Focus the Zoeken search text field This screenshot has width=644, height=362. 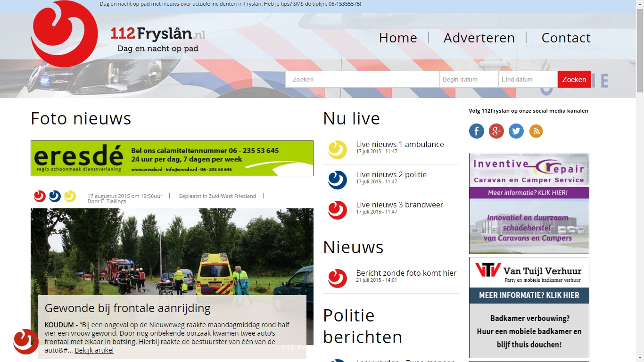point(362,79)
